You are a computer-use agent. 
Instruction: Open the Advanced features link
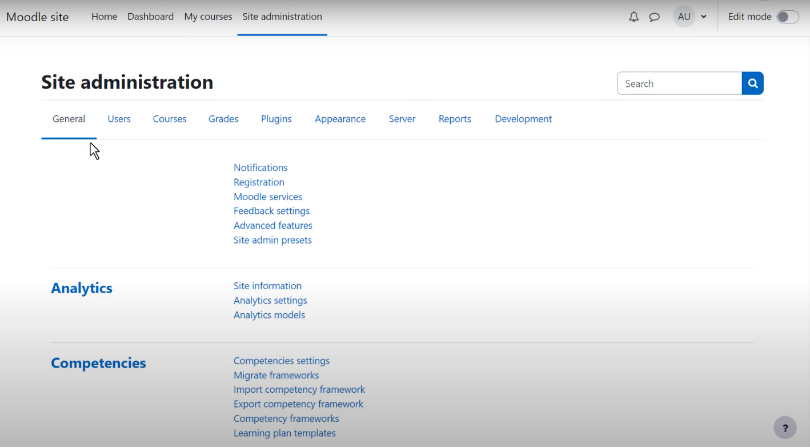[273, 225]
